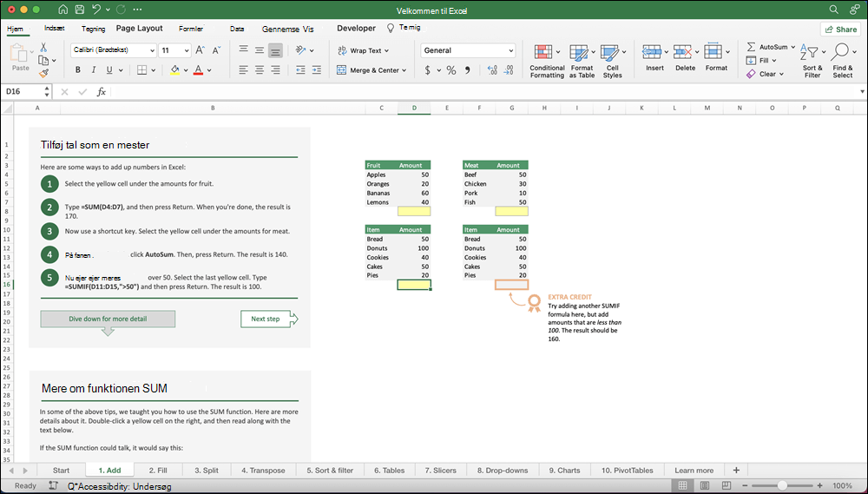Open Conditional Formatting

click(x=547, y=61)
